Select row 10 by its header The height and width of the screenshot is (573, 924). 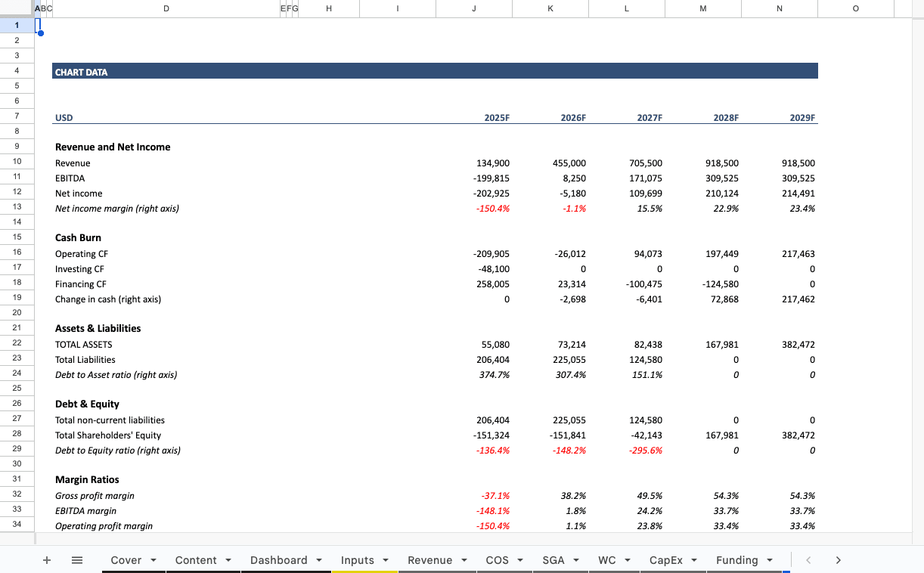pos(17,162)
